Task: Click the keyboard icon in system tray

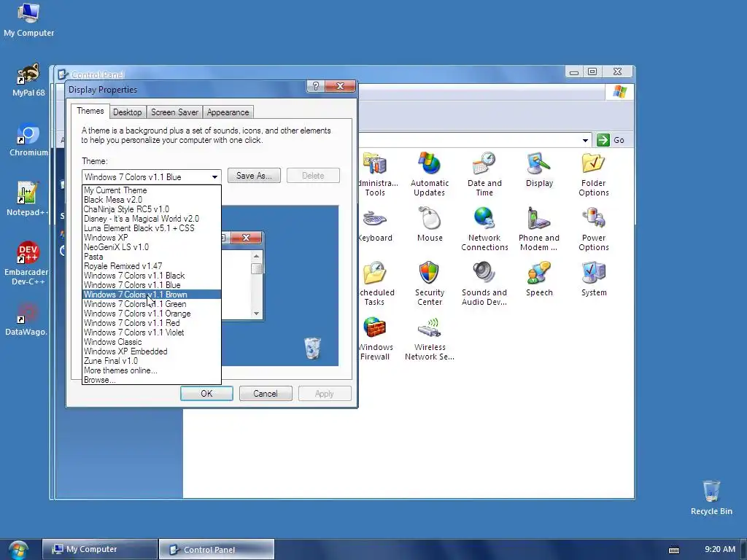Action: 673,550
